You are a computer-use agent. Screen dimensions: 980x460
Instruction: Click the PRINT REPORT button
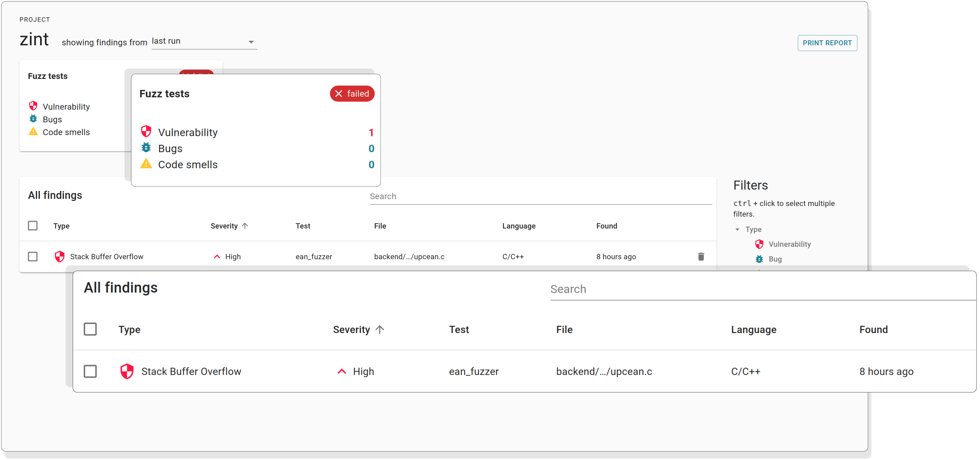[x=827, y=43]
